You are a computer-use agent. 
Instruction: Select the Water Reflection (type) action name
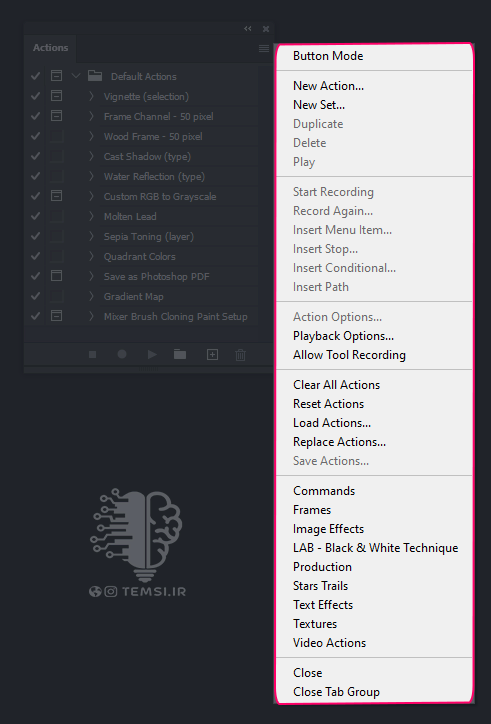coord(154,176)
